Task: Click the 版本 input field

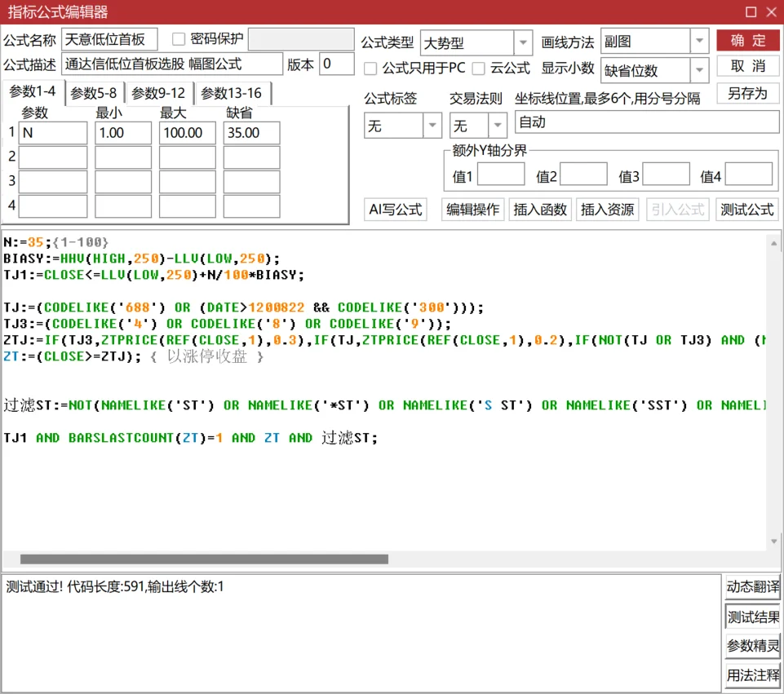Action: pyautogui.click(x=336, y=64)
